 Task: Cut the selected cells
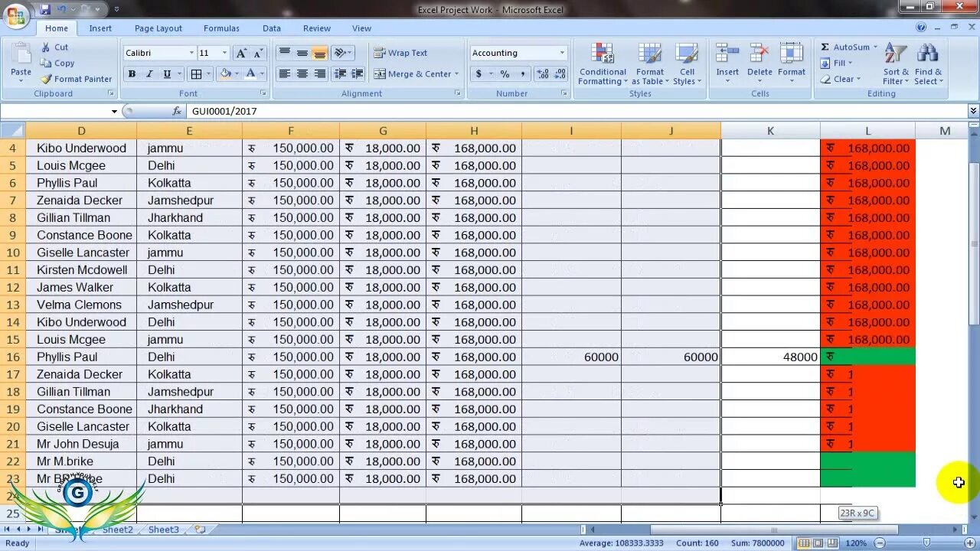(x=54, y=47)
